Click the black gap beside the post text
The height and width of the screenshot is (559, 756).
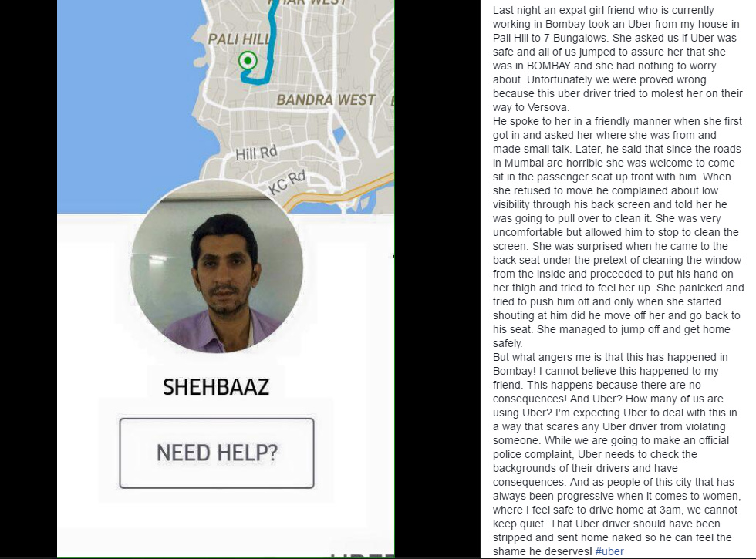437,279
